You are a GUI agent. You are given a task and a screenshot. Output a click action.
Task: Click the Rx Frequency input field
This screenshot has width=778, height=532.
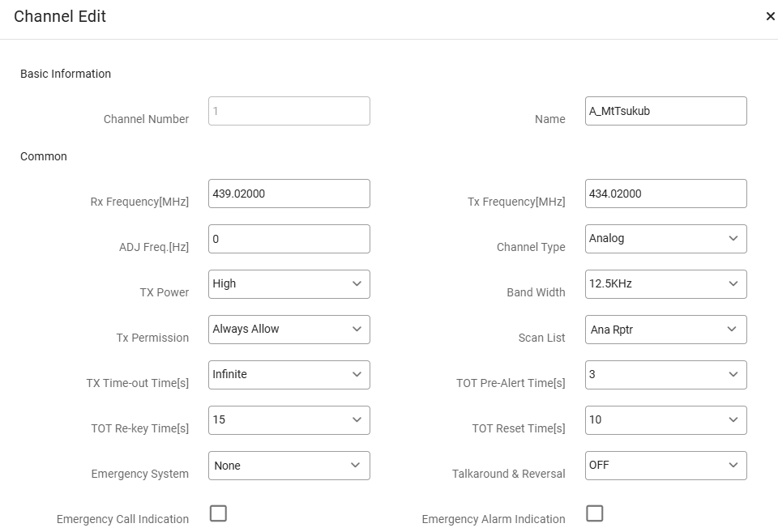coord(289,194)
